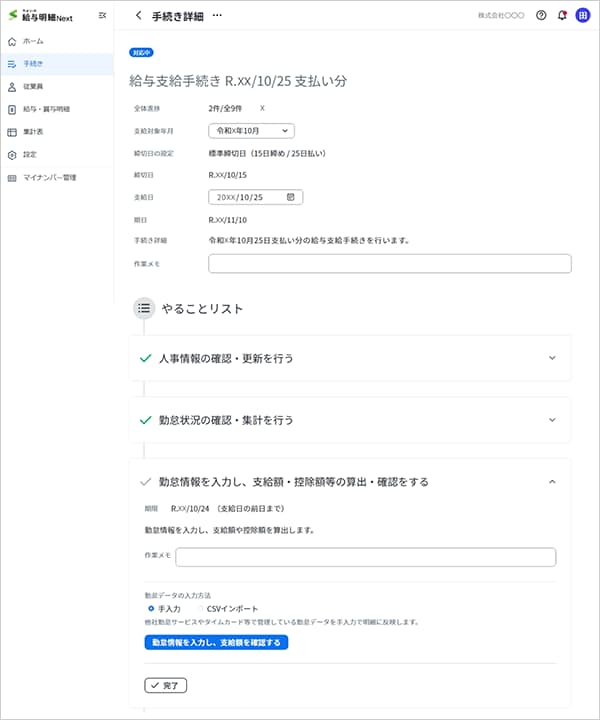Open 集計表 in the sidebar
Image resolution: width=600 pixels, height=720 pixels.
57,132
